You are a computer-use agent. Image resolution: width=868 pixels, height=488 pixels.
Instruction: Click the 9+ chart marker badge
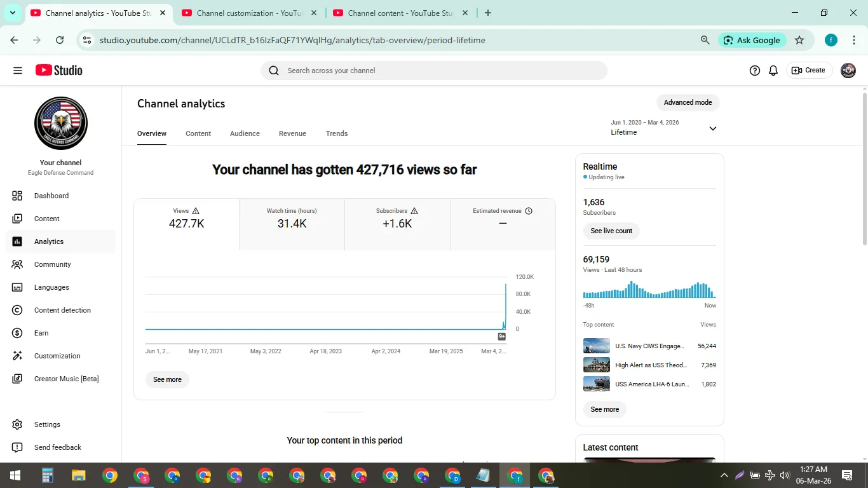(502, 337)
